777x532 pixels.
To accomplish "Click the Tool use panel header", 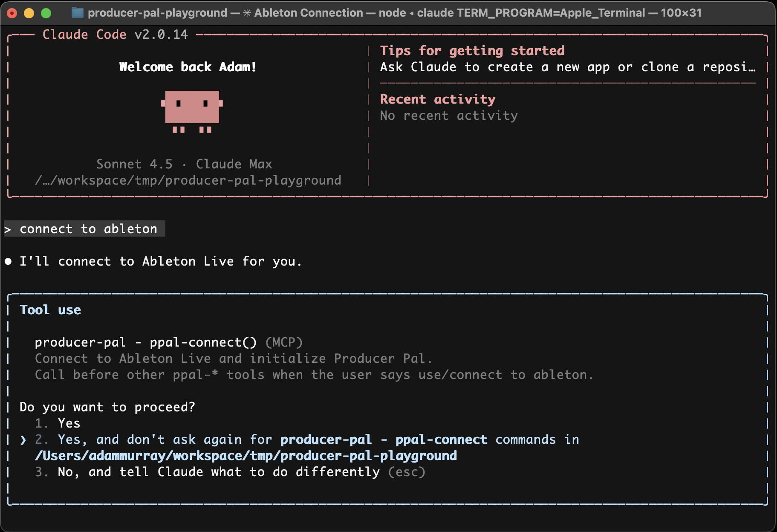I will tap(50, 310).
